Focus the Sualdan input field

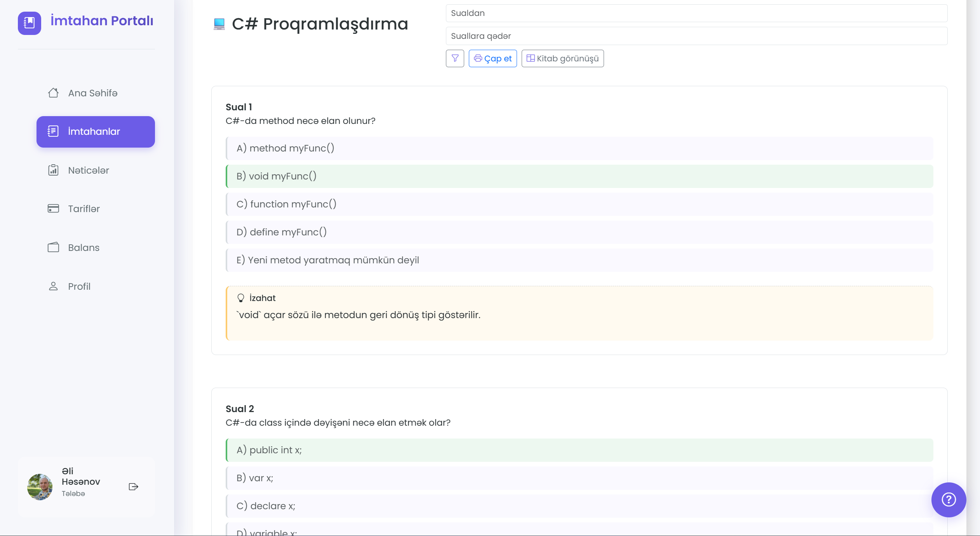click(x=696, y=13)
